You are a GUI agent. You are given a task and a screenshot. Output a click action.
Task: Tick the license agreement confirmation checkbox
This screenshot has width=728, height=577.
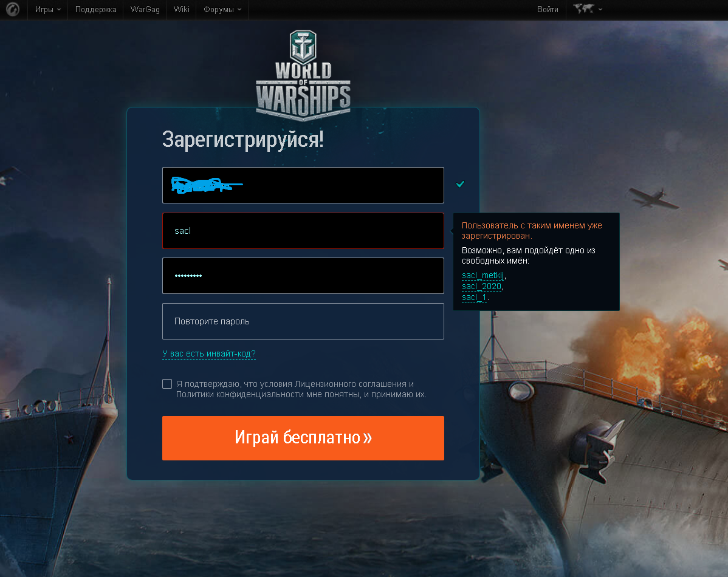click(x=167, y=384)
